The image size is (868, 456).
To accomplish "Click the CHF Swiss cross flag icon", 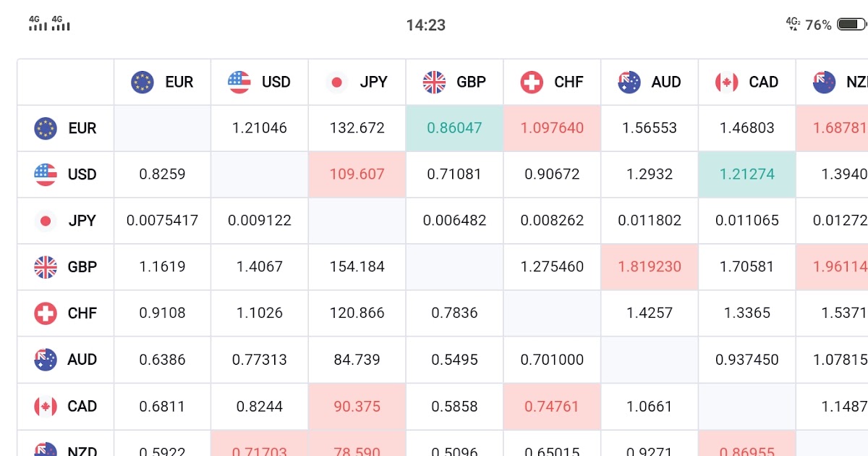I will tap(532, 82).
